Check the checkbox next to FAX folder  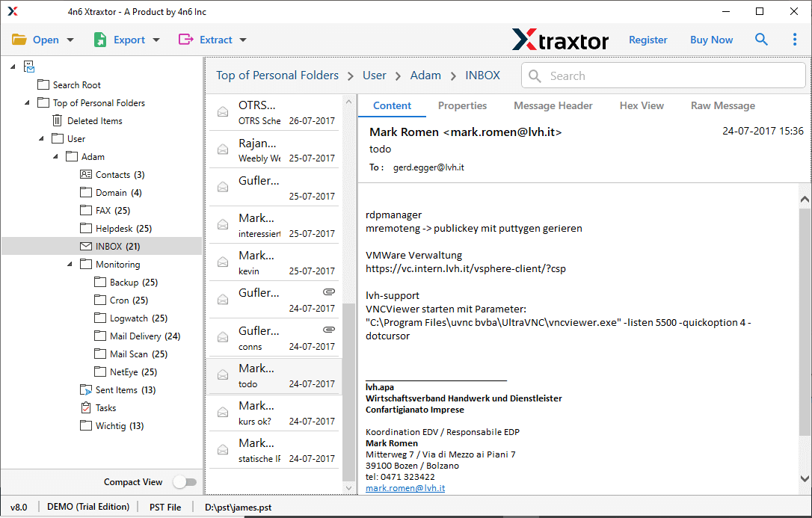tap(85, 210)
